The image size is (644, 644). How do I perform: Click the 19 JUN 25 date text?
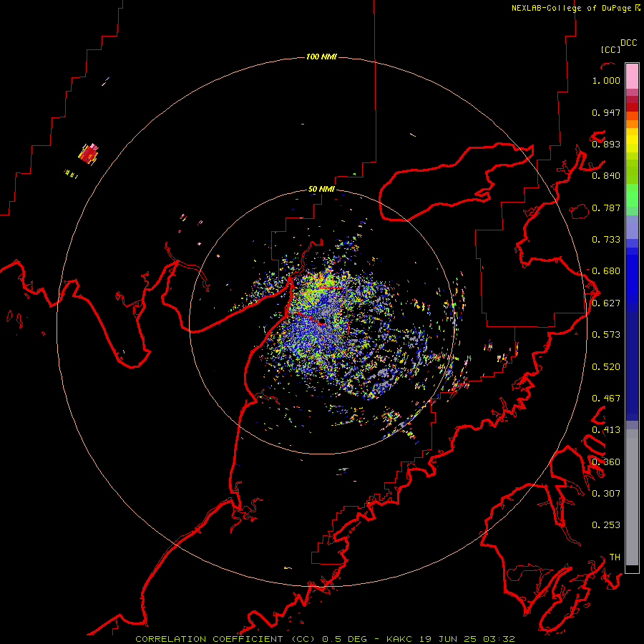point(448,639)
